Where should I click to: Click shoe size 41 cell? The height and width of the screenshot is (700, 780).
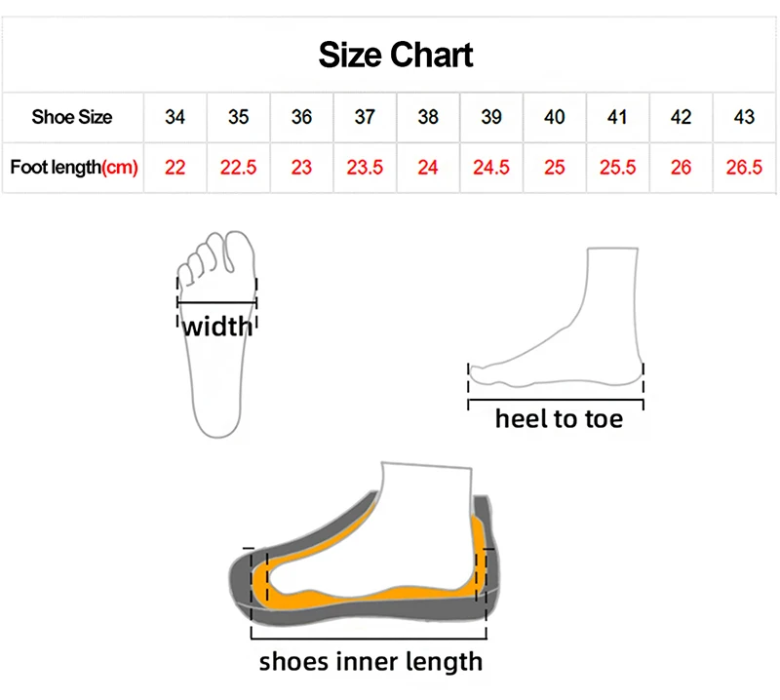617,117
